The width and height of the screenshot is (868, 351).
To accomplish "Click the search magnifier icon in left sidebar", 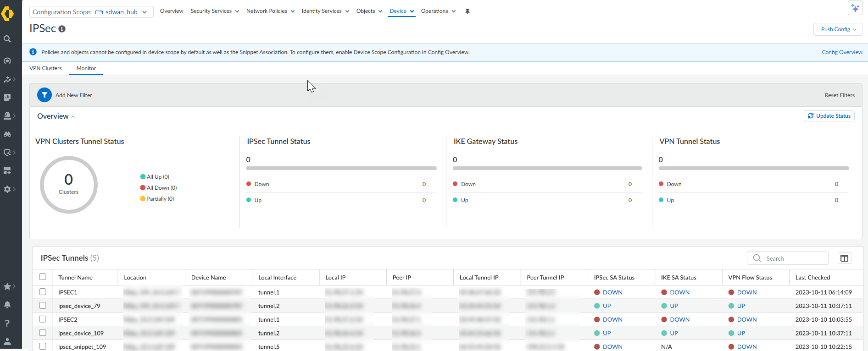I will (7, 39).
